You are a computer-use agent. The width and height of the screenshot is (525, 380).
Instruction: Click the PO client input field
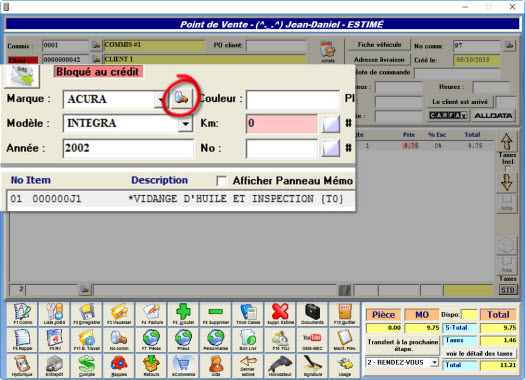click(276, 46)
